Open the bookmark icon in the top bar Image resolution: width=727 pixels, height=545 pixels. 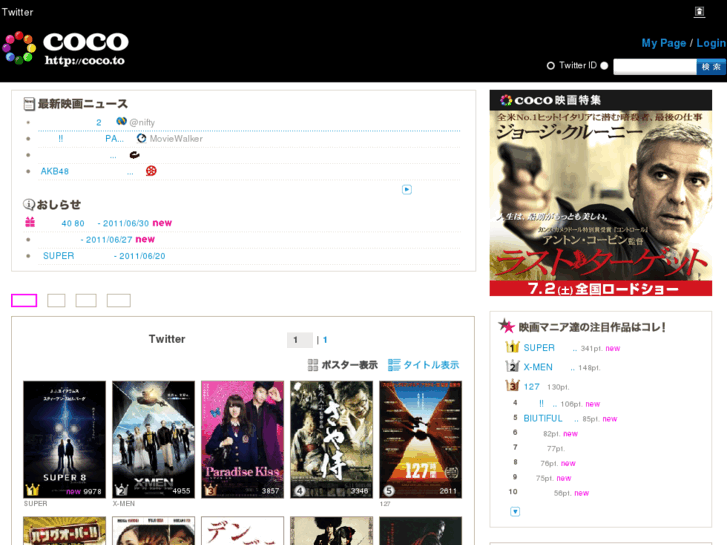(699, 12)
